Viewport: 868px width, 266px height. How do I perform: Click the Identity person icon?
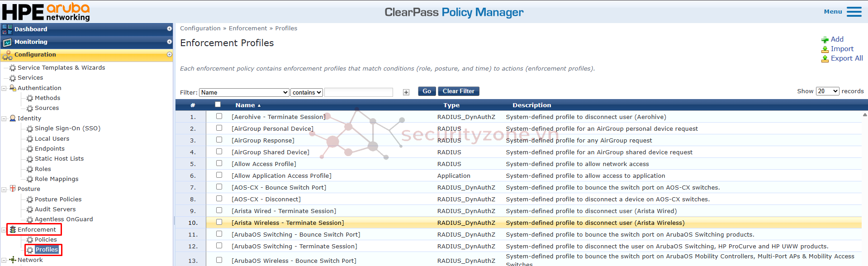point(13,118)
